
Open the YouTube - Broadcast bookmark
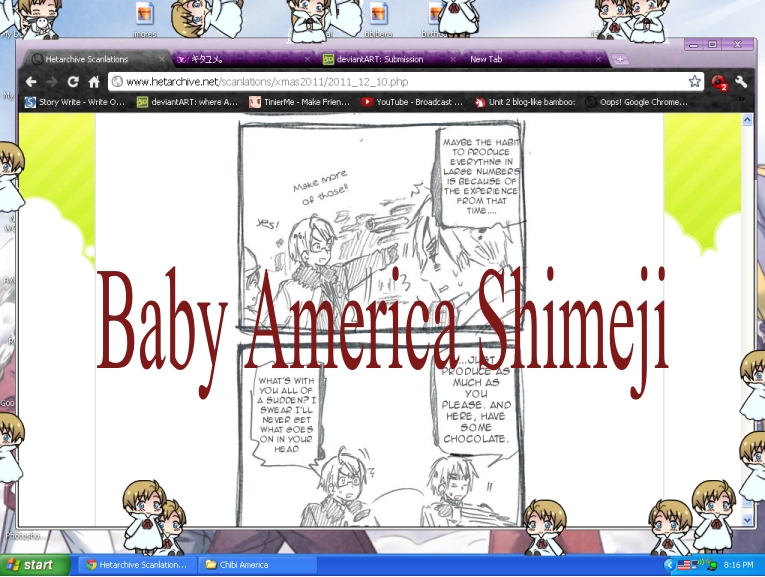412,102
